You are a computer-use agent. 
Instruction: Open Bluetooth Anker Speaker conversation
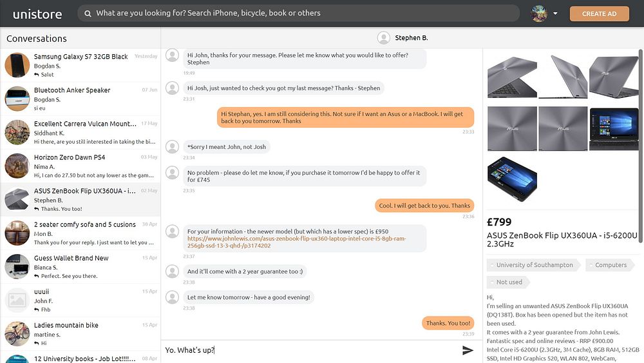click(x=80, y=99)
